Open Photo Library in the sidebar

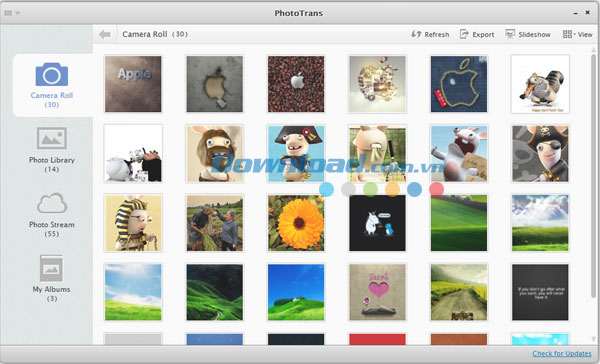[52, 150]
